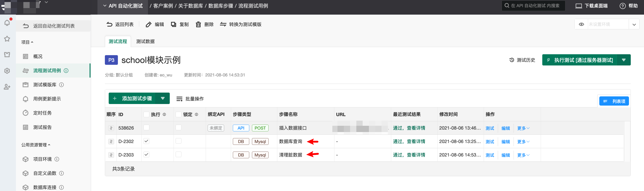Open 测试报告 in the sidebar
Image resolution: width=644 pixels, height=191 pixels.
pyautogui.click(x=53, y=127)
